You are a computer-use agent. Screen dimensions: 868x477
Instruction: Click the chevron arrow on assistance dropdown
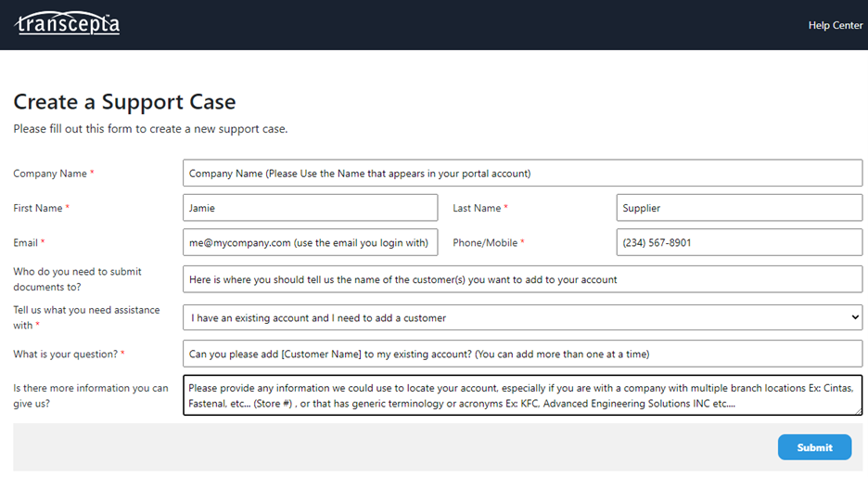854,317
